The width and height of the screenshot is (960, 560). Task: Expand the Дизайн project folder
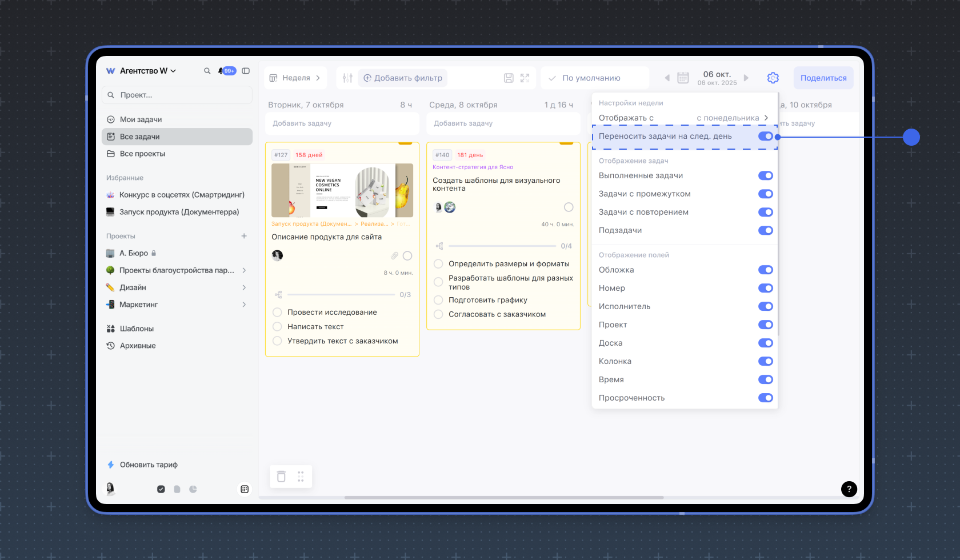[x=244, y=287]
